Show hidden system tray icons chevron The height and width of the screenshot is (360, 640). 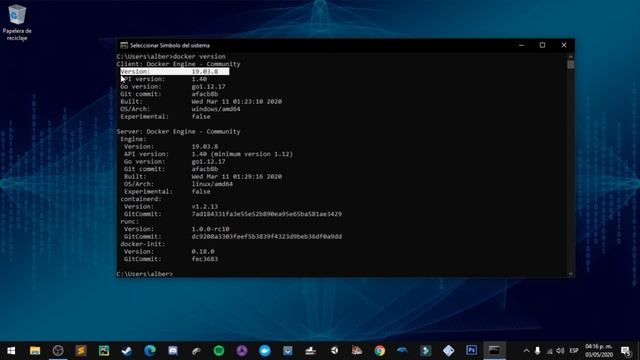(x=526, y=351)
